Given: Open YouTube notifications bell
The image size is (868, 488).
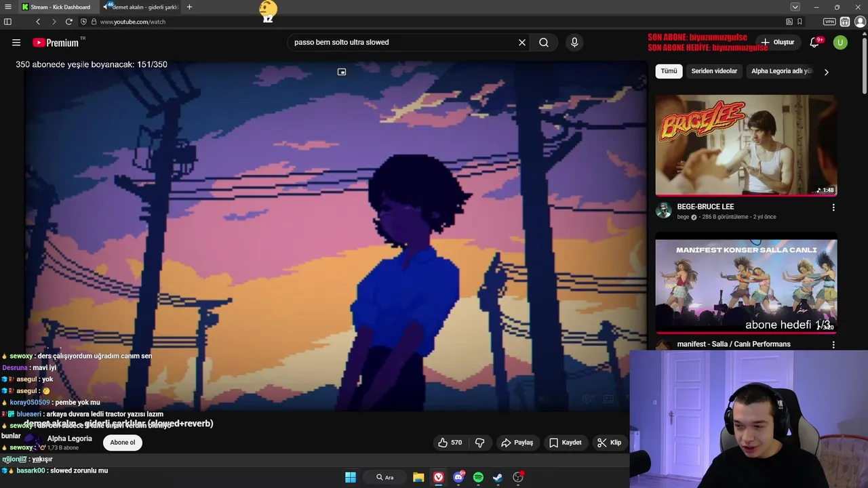Looking at the screenshot, I should (814, 42).
